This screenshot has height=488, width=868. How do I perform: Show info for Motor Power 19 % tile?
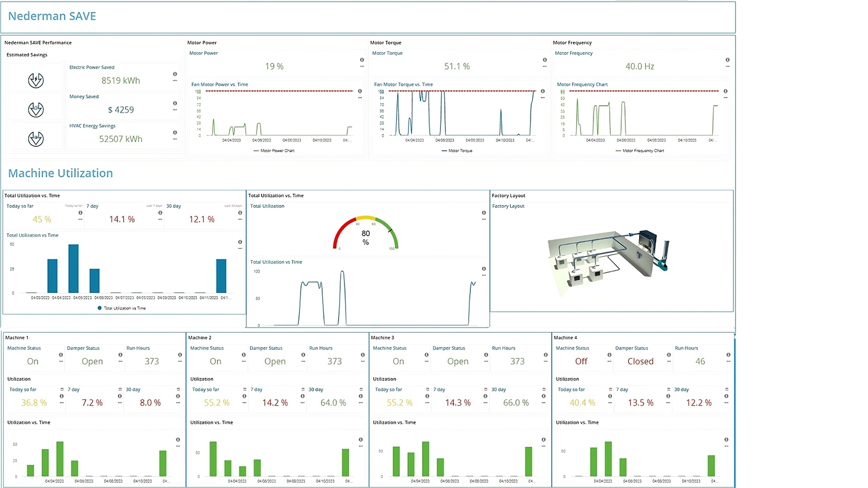pyautogui.click(x=362, y=60)
